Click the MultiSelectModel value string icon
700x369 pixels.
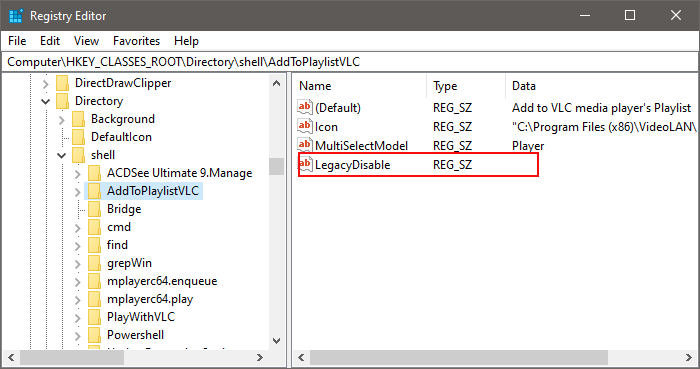pos(305,145)
